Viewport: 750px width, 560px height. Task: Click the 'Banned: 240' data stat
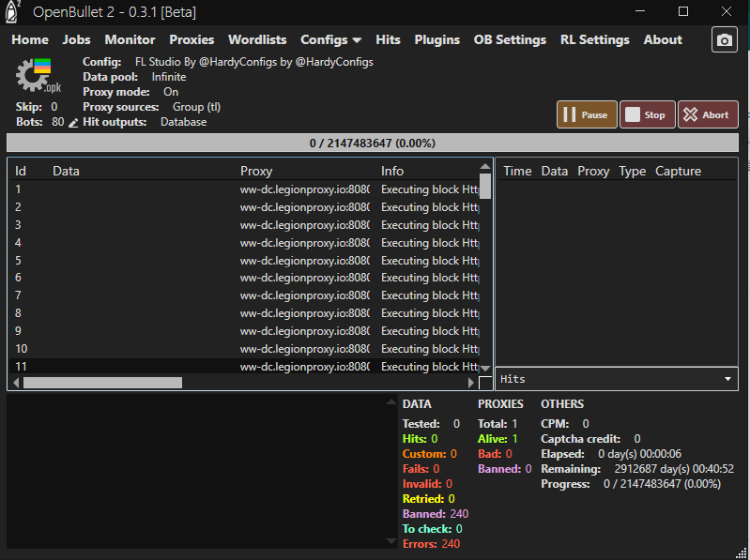click(x=436, y=514)
